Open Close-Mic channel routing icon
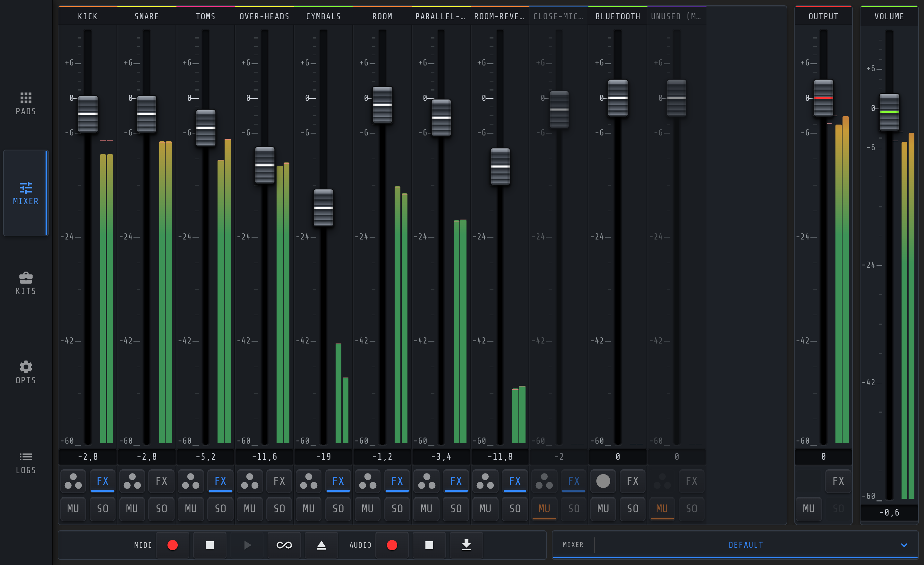Viewport: 924px width, 565px height. (x=544, y=481)
